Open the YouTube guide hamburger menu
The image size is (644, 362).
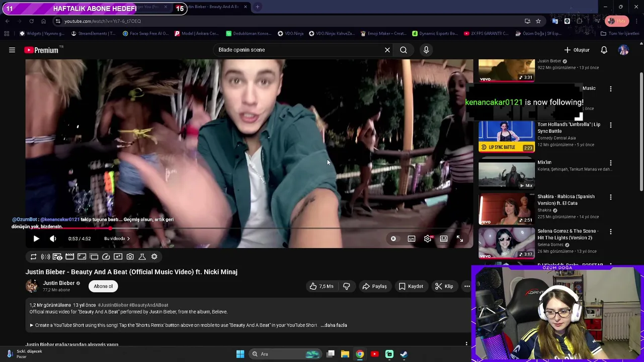pos(12,50)
